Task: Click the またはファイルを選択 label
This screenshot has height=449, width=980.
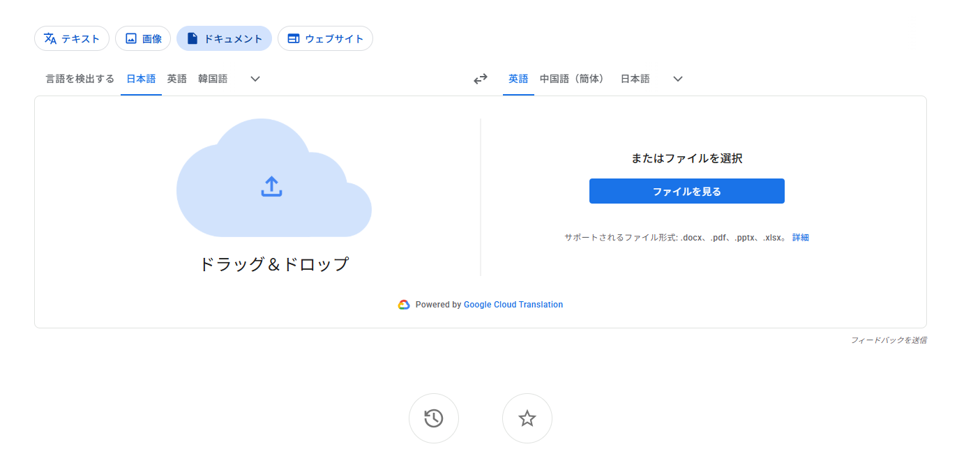Action: pyautogui.click(x=687, y=158)
